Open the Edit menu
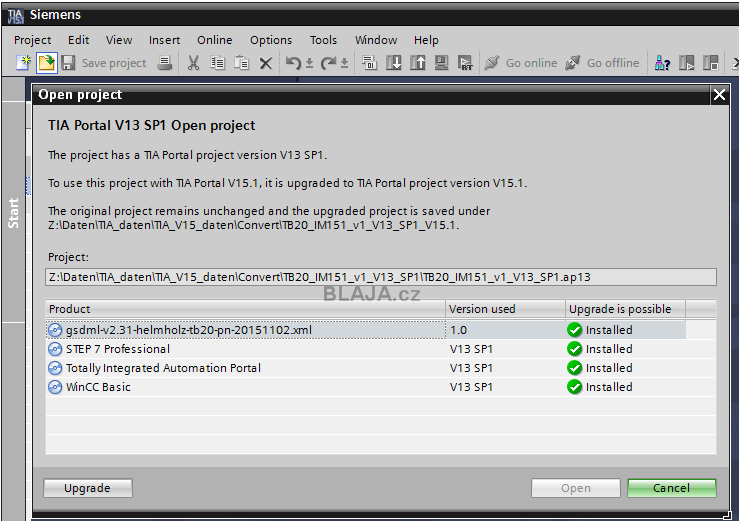Viewport: 739px width, 521px height. (78, 40)
